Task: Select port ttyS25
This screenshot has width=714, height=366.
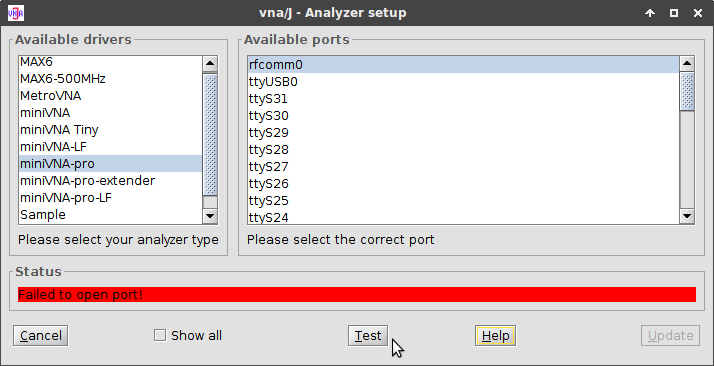Action: [x=464, y=201]
